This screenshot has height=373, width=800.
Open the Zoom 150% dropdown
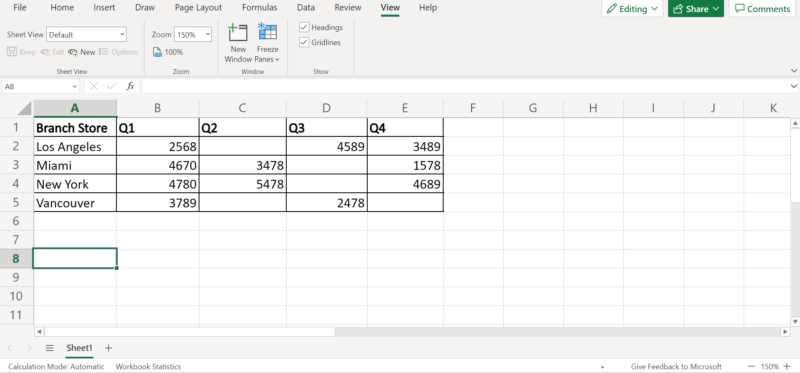pyautogui.click(x=193, y=35)
